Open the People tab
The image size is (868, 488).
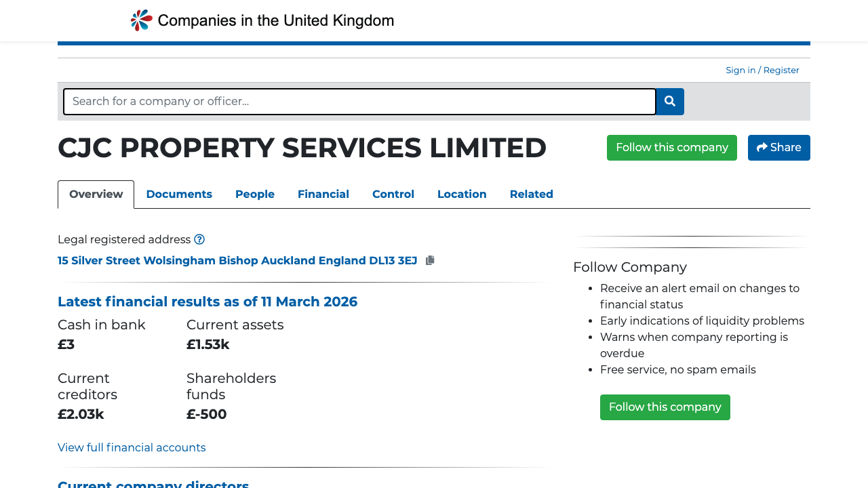tap(254, 195)
